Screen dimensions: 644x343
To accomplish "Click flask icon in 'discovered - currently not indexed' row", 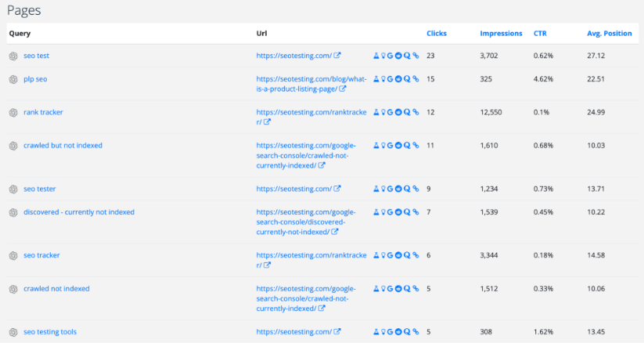I will pos(376,212).
